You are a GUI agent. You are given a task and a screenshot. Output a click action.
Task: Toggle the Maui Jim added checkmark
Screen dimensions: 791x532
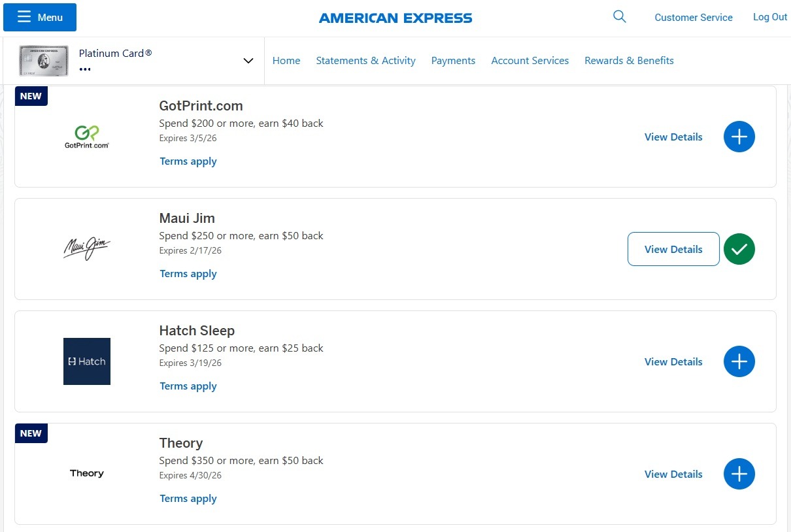click(x=739, y=249)
